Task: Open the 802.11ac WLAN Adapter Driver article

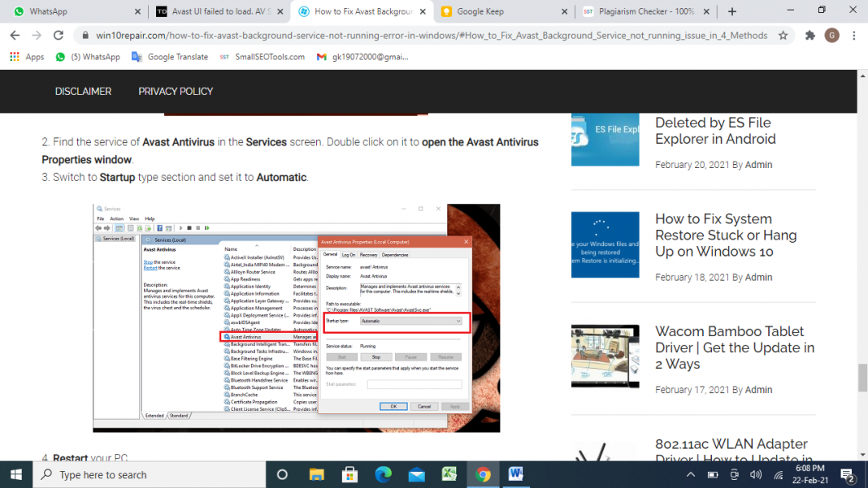Action: pyautogui.click(x=733, y=451)
